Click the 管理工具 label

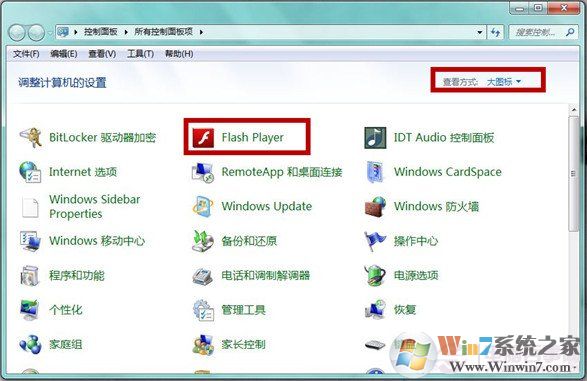coord(243,310)
